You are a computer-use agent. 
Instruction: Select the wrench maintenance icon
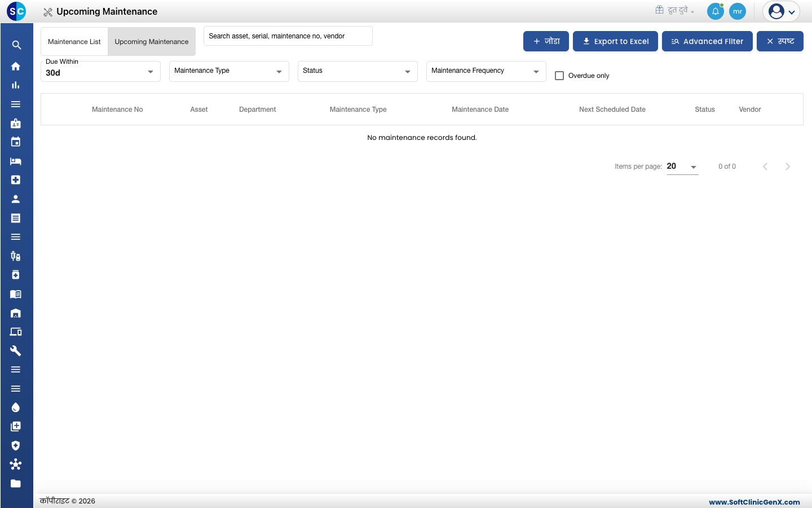point(16,351)
